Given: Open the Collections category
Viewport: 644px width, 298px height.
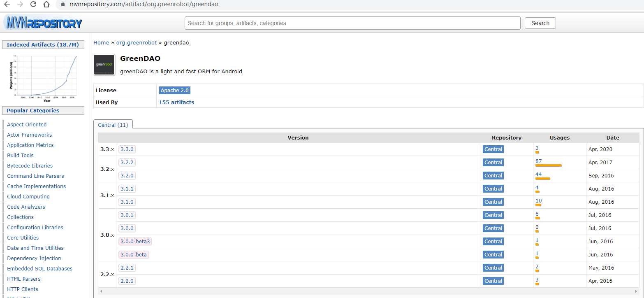Looking at the screenshot, I should 20,217.
